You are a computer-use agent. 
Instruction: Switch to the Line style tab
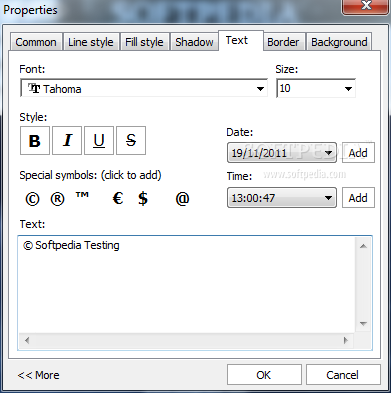91,42
